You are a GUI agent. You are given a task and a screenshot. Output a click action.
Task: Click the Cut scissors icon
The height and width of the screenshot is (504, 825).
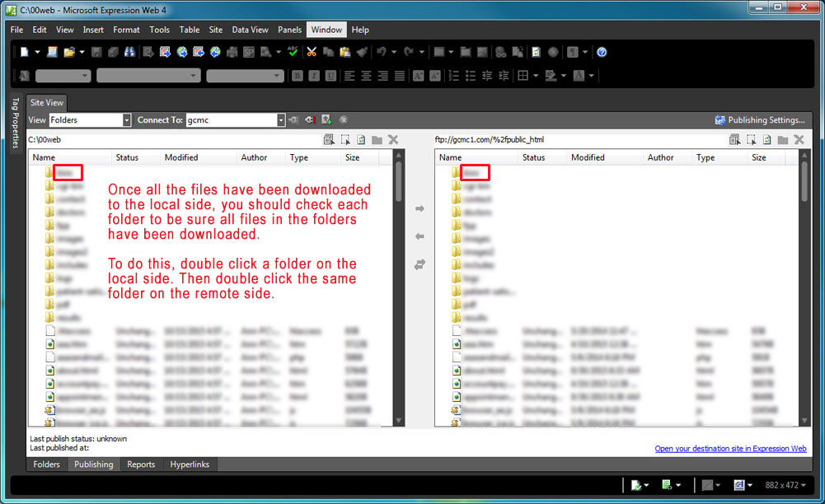tap(312, 52)
